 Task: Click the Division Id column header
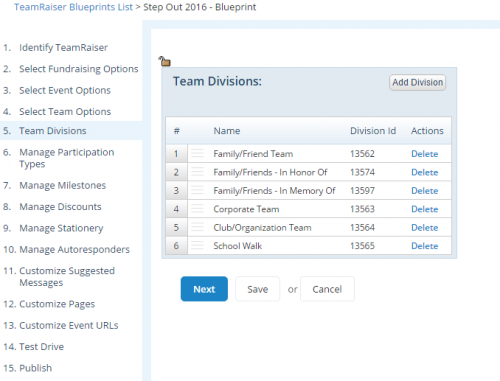point(373,131)
